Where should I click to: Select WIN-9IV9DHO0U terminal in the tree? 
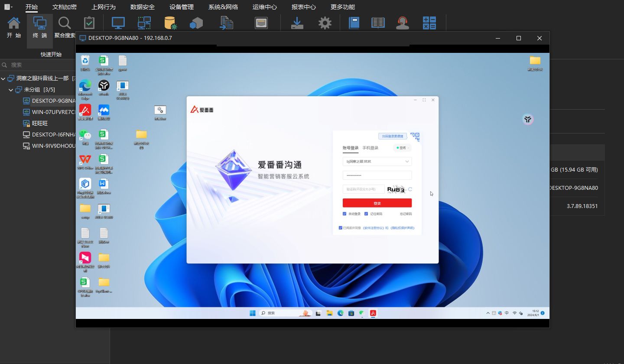pos(49,146)
